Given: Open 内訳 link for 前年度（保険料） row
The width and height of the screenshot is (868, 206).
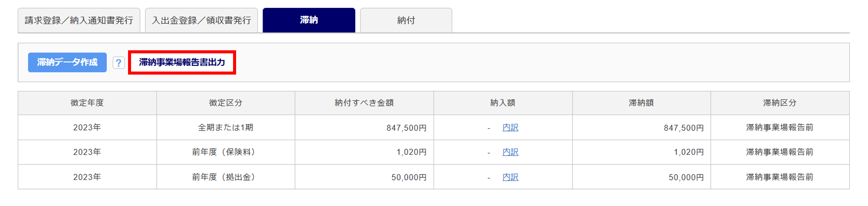Looking at the screenshot, I should click(x=510, y=152).
